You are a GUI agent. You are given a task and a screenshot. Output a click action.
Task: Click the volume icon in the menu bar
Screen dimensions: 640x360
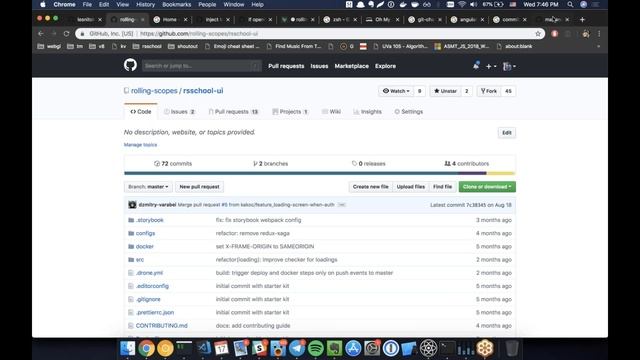[473, 4]
